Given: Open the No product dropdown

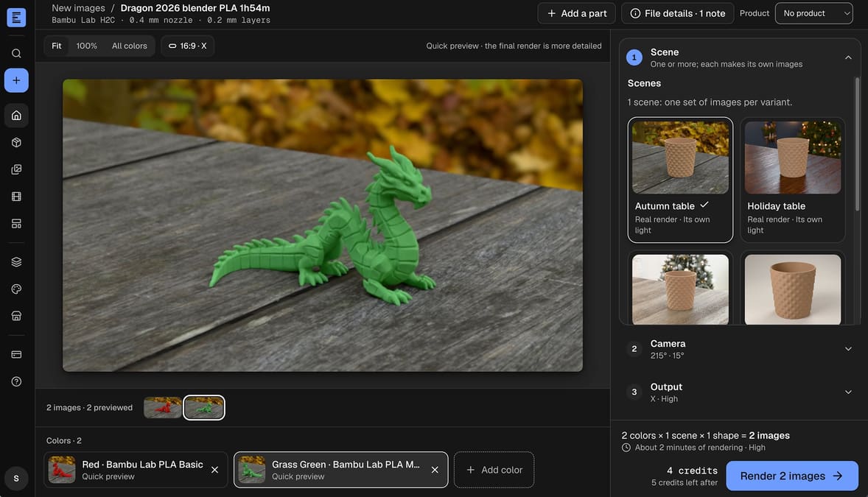Looking at the screenshot, I should [813, 13].
